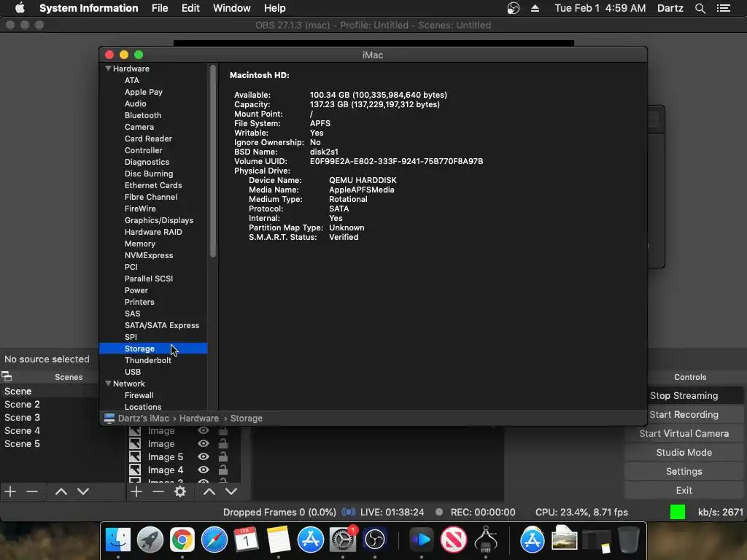Click the sidebar vertical scrollbar
This screenshot has width=747, height=560.
click(x=212, y=161)
